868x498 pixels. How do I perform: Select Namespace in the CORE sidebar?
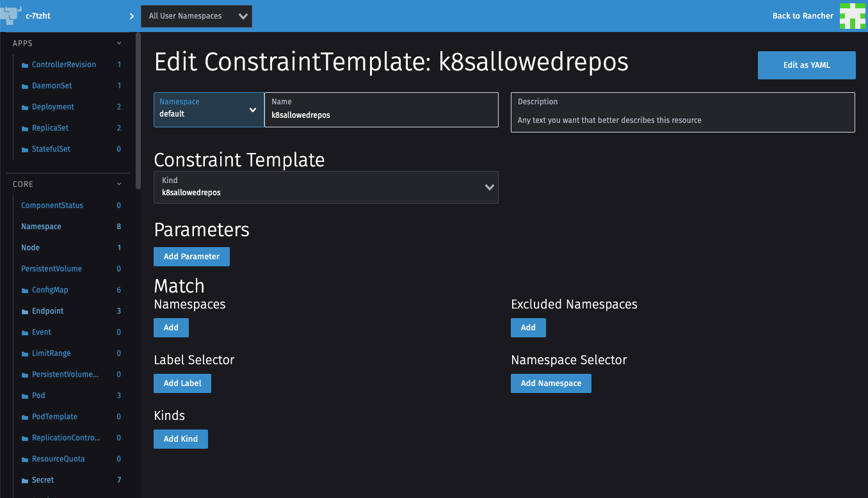click(41, 226)
